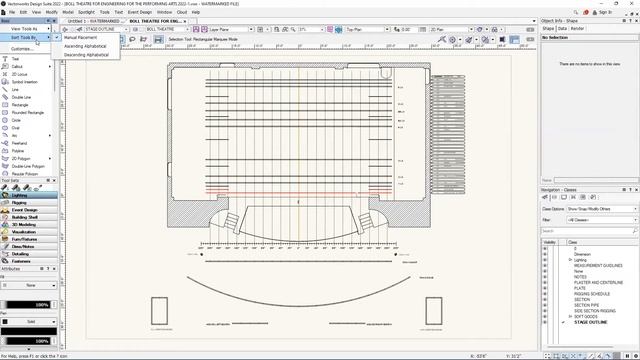
Task: Open the Event Design tool set
Action: (29, 210)
